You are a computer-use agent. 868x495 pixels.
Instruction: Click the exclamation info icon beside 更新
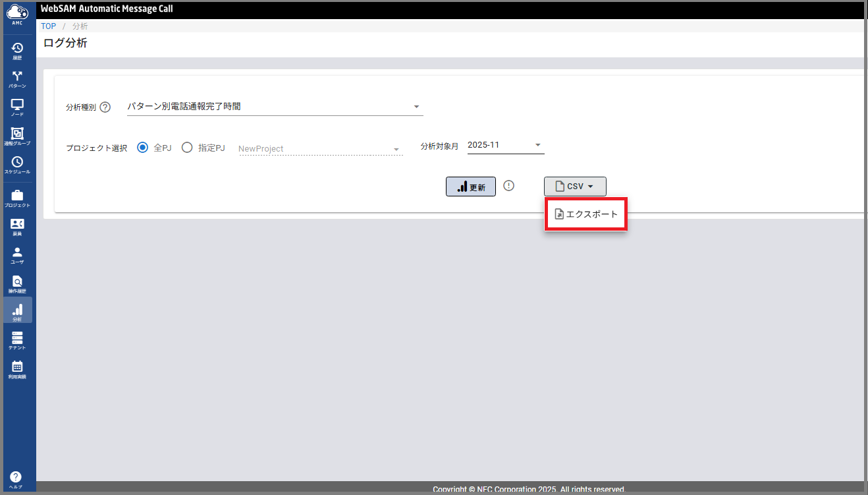pyautogui.click(x=508, y=186)
